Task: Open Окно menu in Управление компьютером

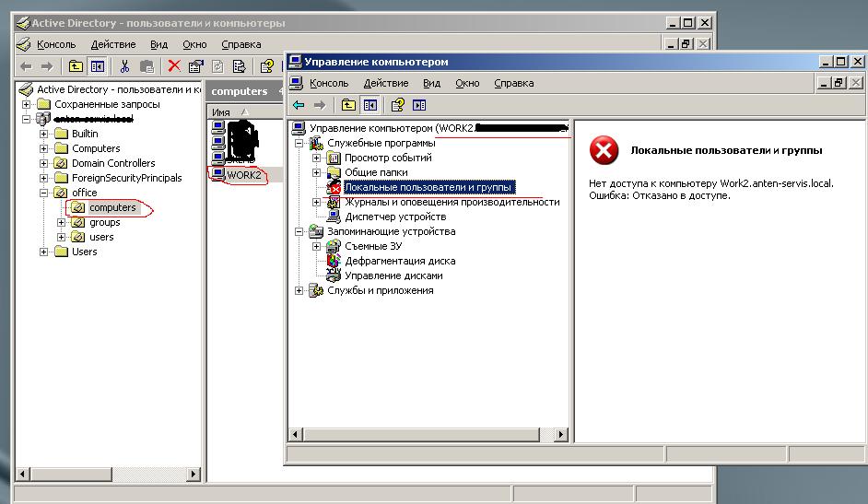Action: coord(467,83)
